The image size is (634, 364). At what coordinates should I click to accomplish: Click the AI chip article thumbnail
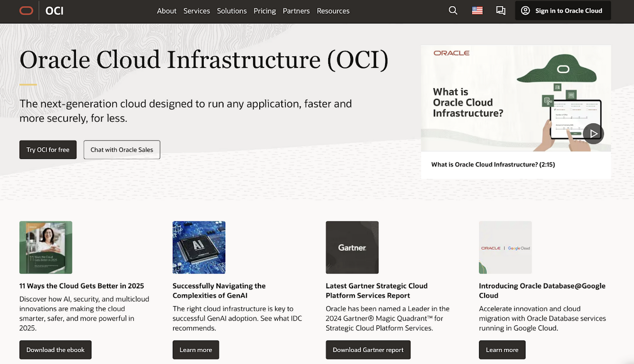[x=198, y=247]
